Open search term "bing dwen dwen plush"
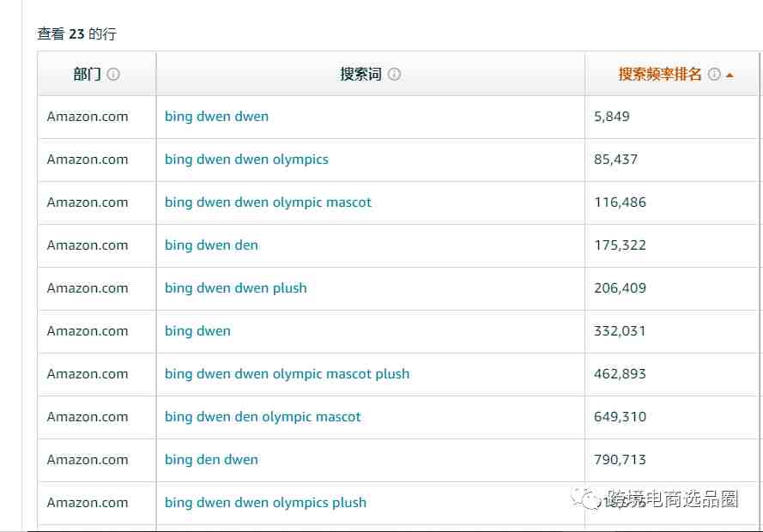Viewport: 763px width, 532px height. tap(235, 288)
